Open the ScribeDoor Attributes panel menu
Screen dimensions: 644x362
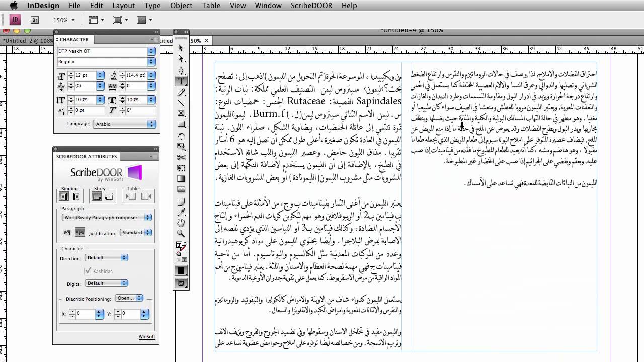tap(154, 156)
